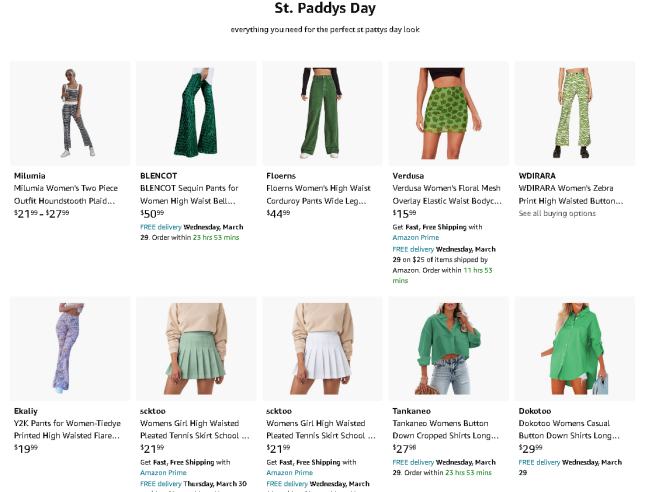Open the Ekaliy tie-dye flare pants image
Screen dimensions: 645x492
pos(70,348)
